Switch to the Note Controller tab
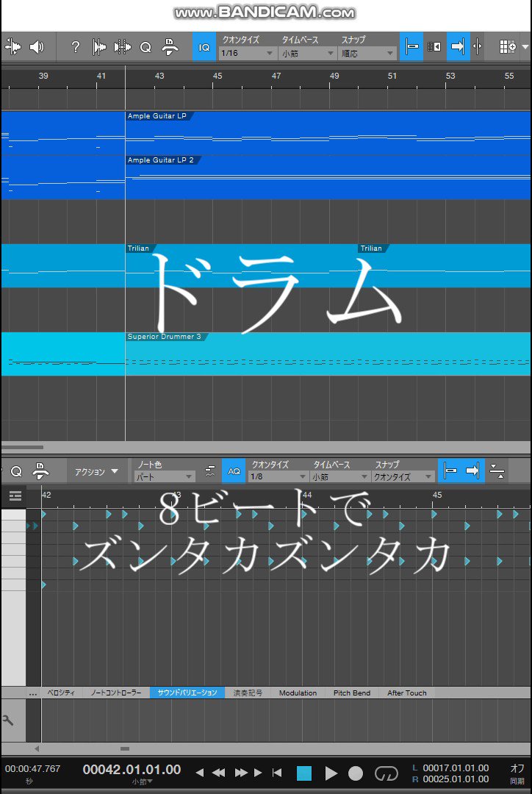Screen dimensions: 532x794 [x=116, y=693]
